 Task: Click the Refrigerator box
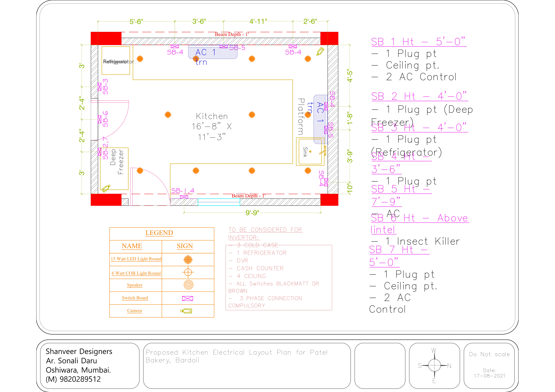pos(116,61)
